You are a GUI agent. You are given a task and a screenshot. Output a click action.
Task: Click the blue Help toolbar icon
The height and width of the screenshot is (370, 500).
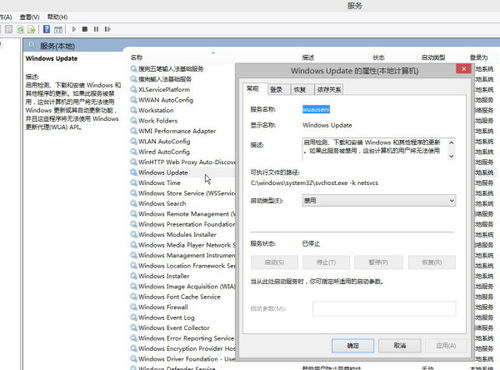click(47, 29)
